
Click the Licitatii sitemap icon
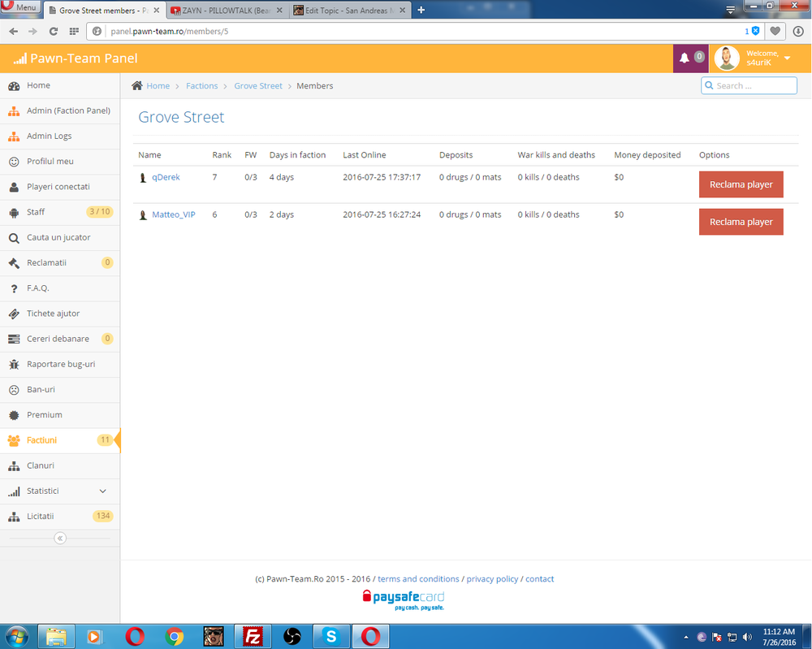(14, 517)
